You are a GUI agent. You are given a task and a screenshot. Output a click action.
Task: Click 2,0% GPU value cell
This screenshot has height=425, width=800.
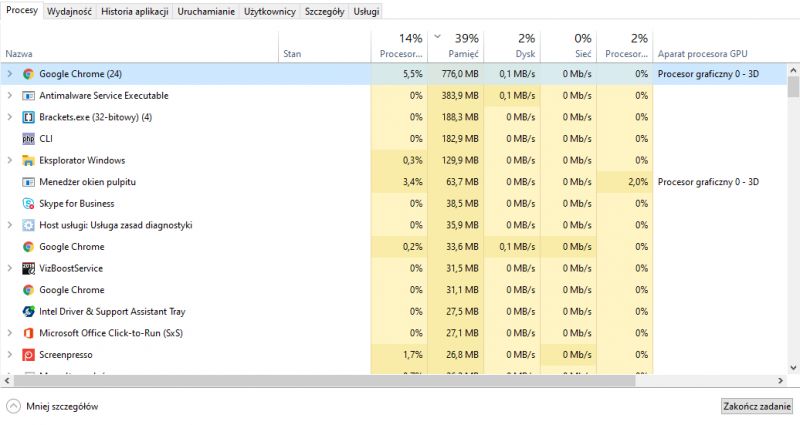point(638,182)
